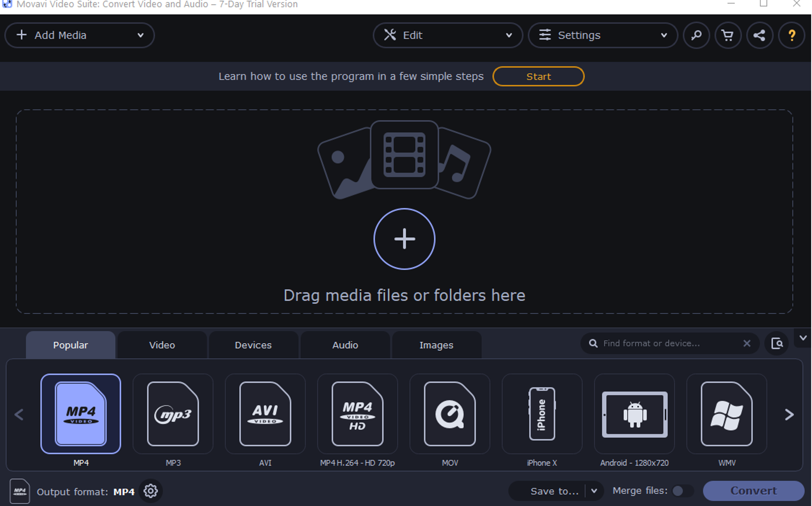The image size is (812, 506).
Task: Go to the Images tab
Action: tap(436, 345)
